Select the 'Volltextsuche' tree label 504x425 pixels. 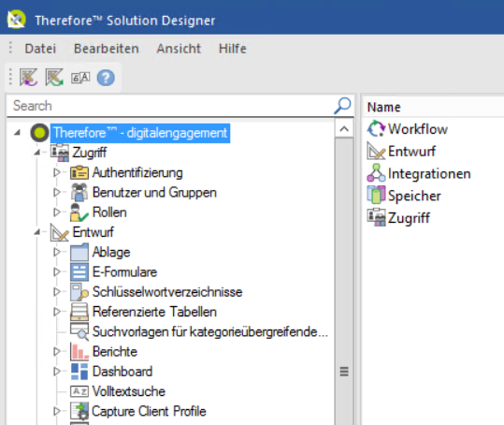pyautogui.click(x=129, y=391)
